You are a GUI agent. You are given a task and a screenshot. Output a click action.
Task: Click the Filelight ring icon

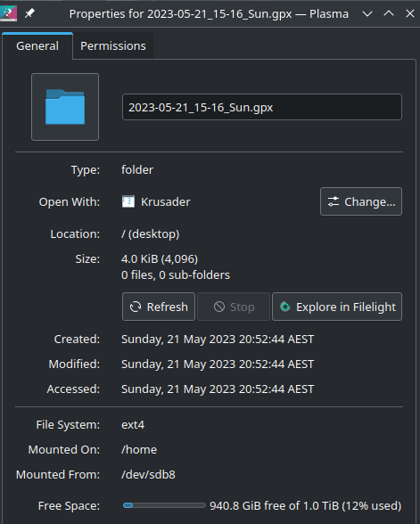(x=285, y=307)
